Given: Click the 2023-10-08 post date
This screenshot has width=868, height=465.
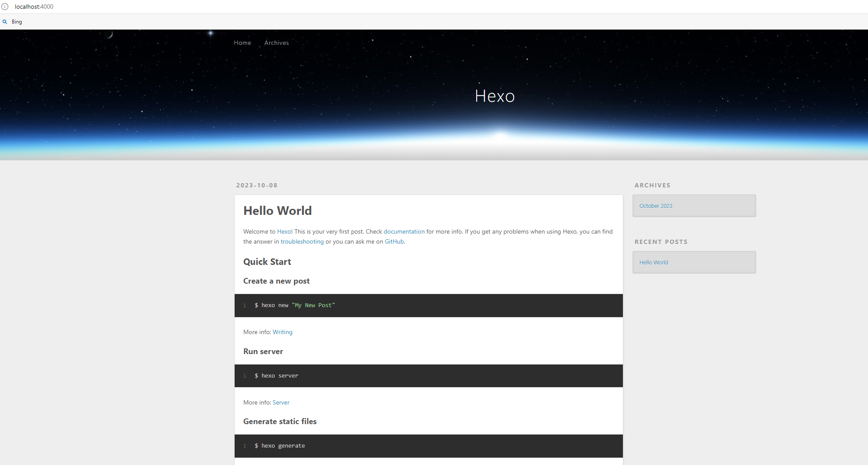Looking at the screenshot, I should pos(257,185).
